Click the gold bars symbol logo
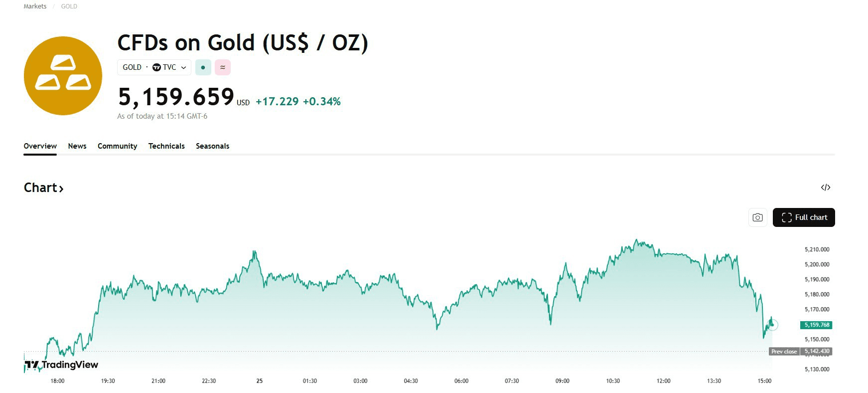This screenshot has height=393, width=868. (x=63, y=76)
